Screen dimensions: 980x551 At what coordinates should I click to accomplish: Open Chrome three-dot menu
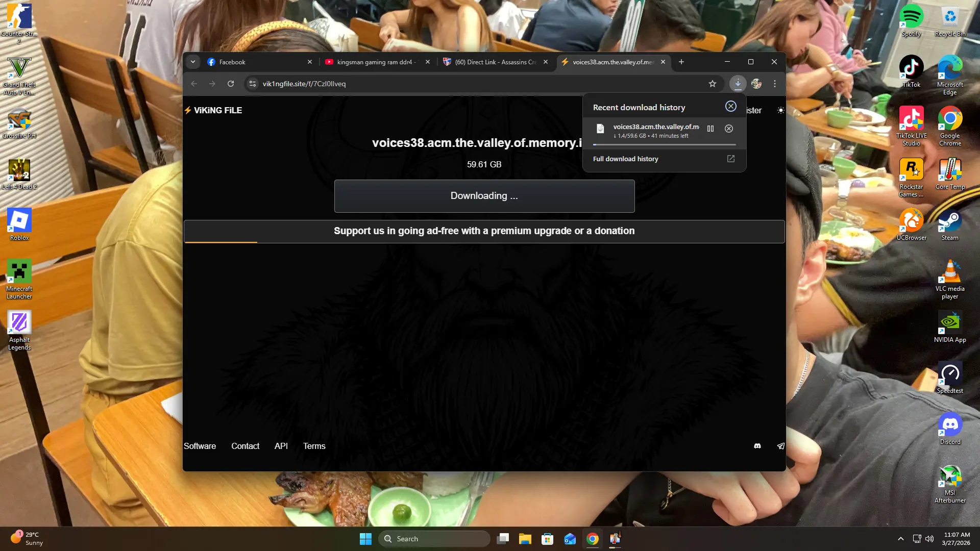click(775, 84)
